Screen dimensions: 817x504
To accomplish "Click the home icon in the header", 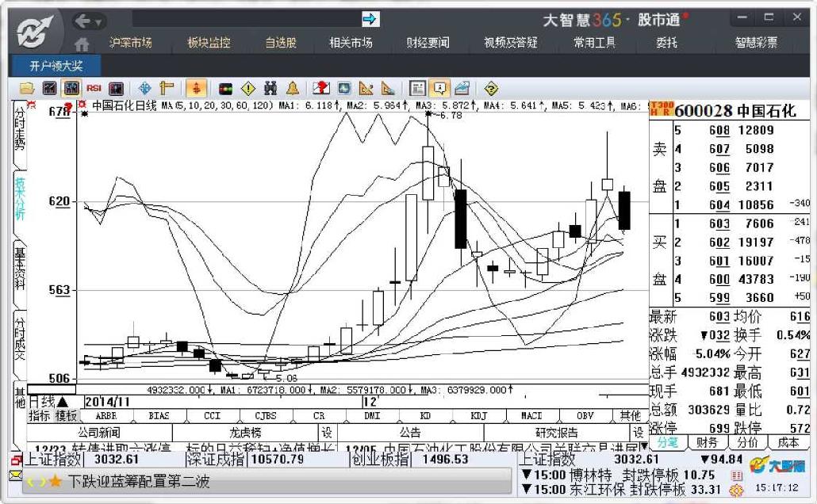I will point(82,44).
